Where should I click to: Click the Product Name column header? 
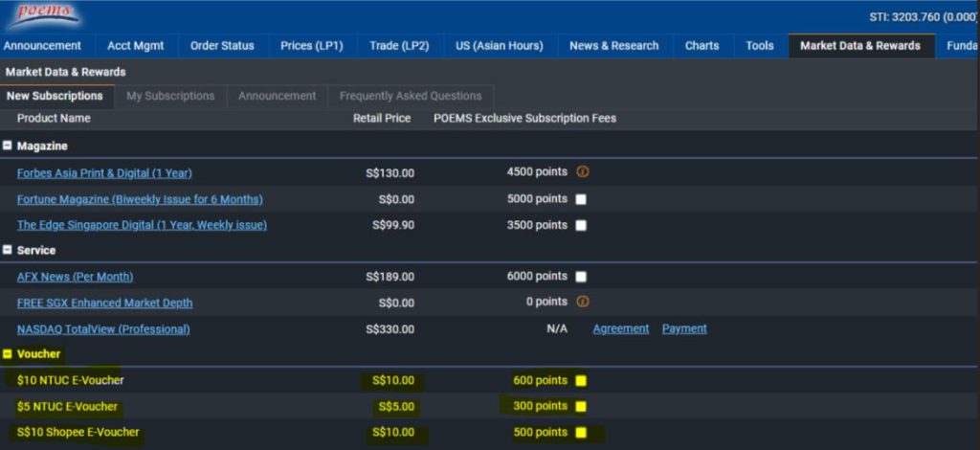pyautogui.click(x=54, y=118)
